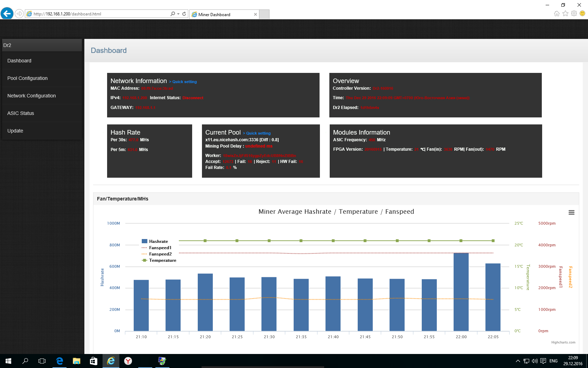Click the refresh icon in address bar
The image size is (588, 368).
pyautogui.click(x=184, y=14)
